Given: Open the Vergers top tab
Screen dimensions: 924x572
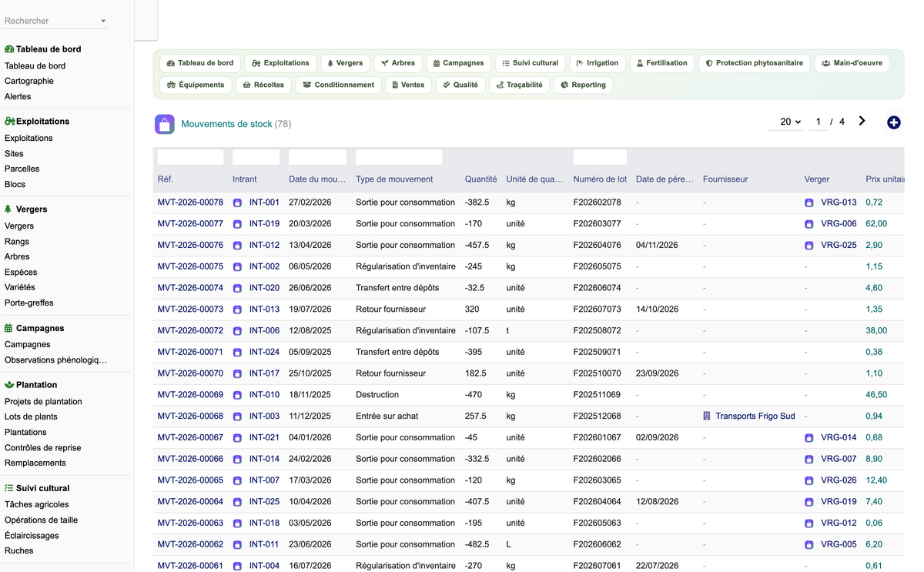Looking at the screenshot, I should [x=345, y=63].
